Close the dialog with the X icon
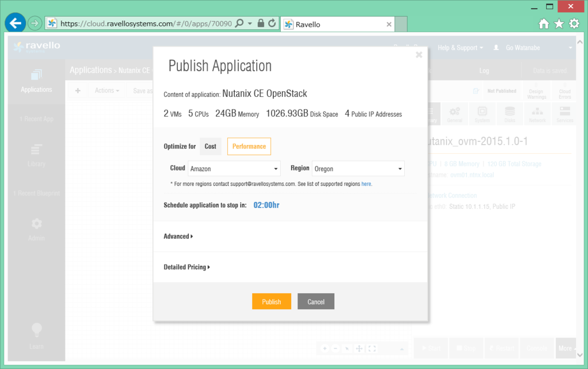 click(419, 55)
